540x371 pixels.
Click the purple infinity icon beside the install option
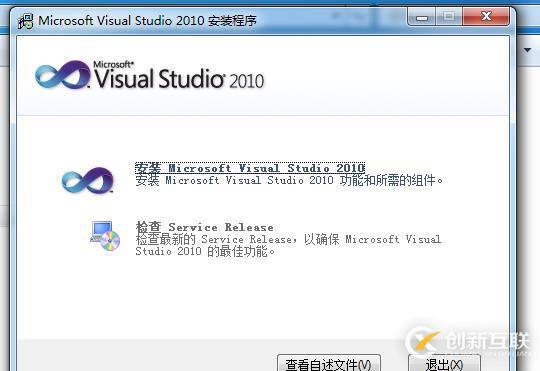87,180
